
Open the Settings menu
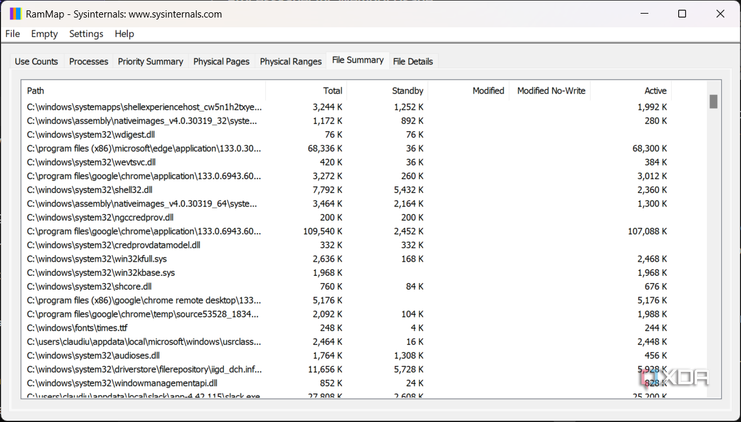86,34
